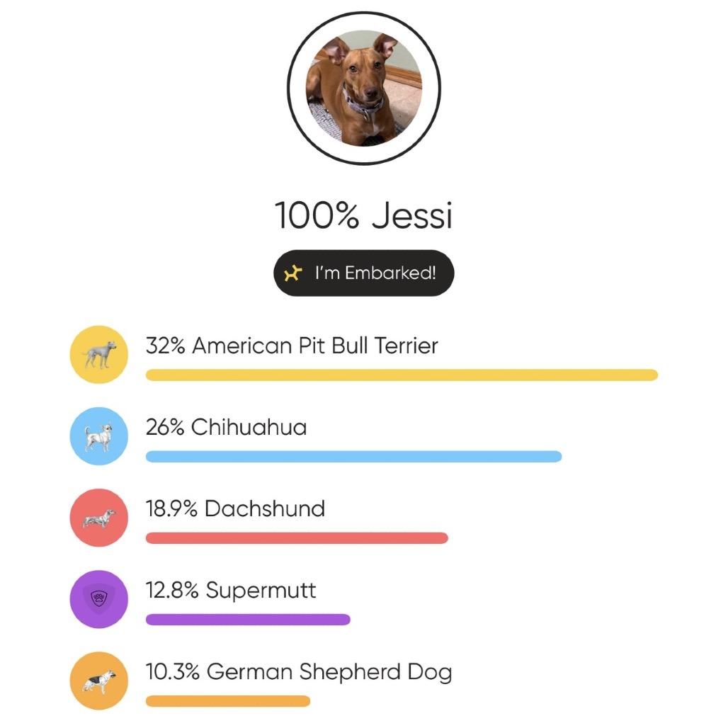Image resolution: width=728 pixels, height=728 pixels.
Task: Open the "26% Chihuahua" breed label
Action: coord(226,428)
